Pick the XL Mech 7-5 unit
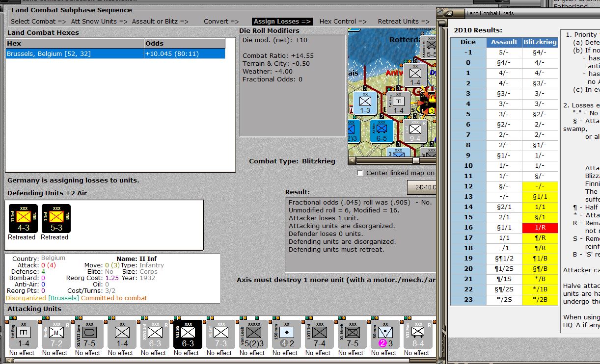 [x=352, y=335]
